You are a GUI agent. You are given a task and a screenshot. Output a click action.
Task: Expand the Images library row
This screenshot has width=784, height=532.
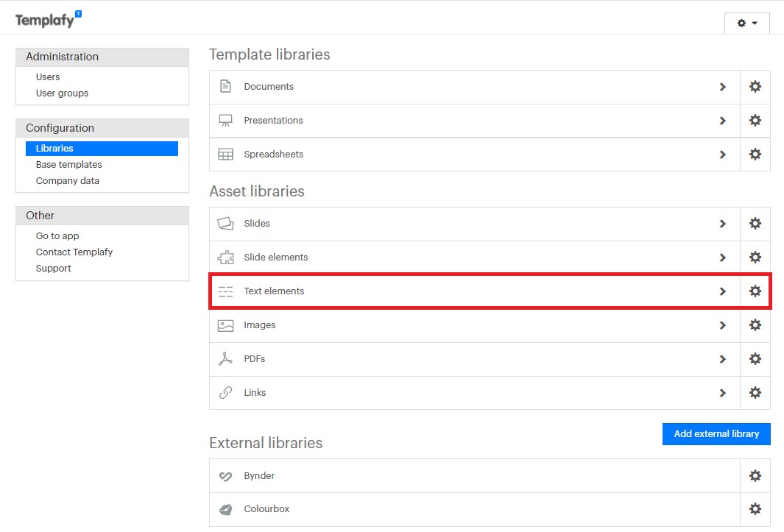pos(722,324)
